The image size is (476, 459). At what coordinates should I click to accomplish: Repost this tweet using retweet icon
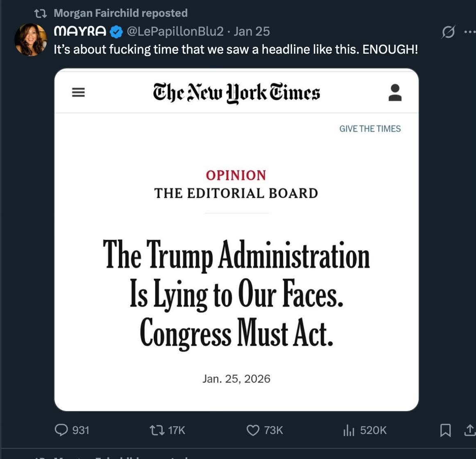click(x=156, y=430)
